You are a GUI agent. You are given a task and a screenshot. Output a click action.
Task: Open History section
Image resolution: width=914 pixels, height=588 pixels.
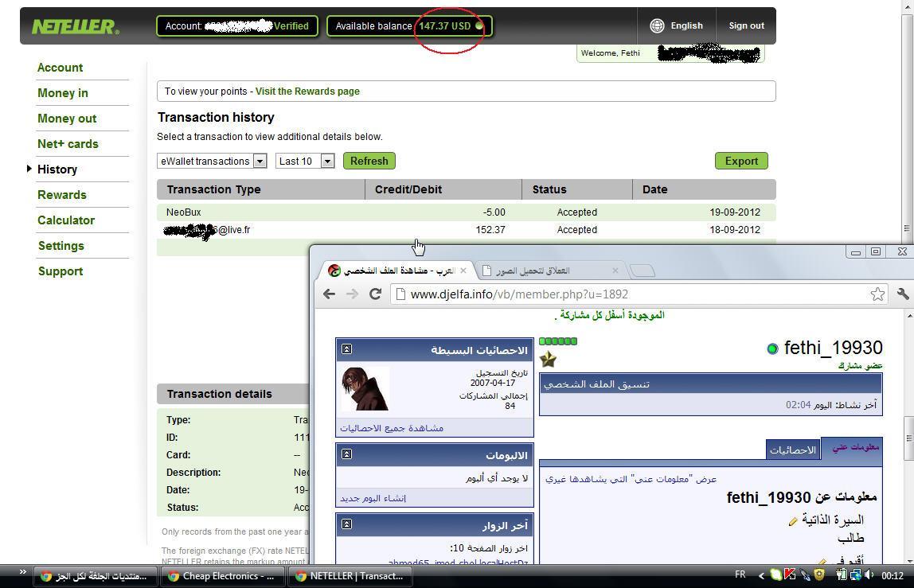57,169
